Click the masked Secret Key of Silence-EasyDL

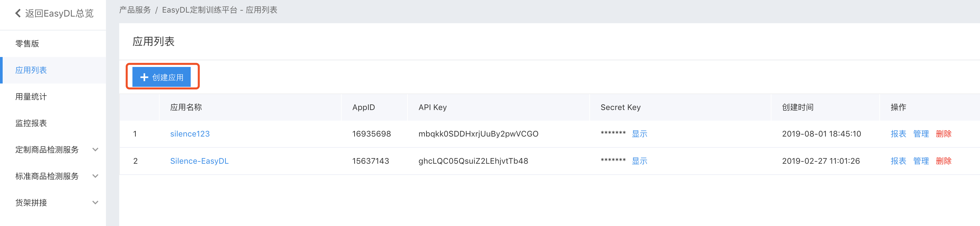tap(613, 160)
